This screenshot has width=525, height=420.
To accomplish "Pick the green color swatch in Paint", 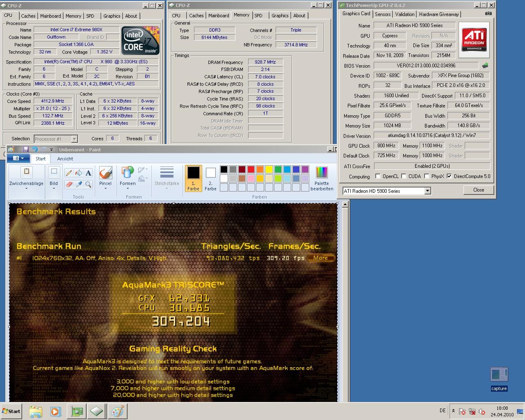I will 278,169.
